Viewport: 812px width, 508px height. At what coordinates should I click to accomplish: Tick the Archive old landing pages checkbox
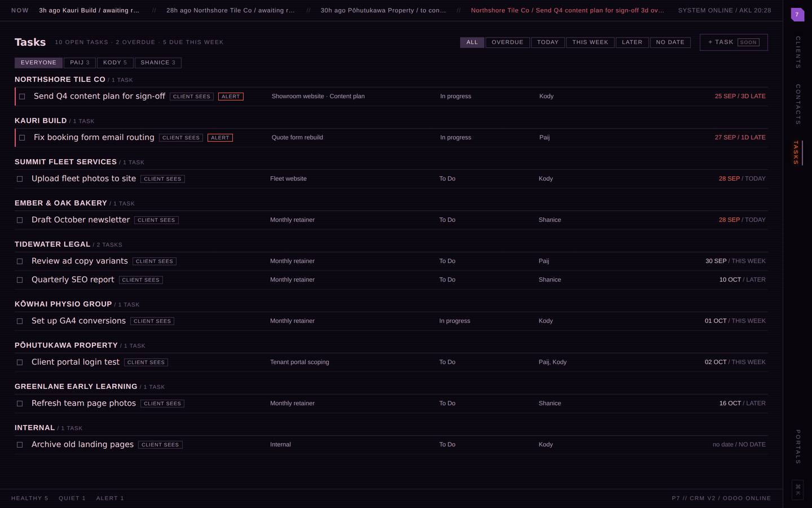point(20,445)
